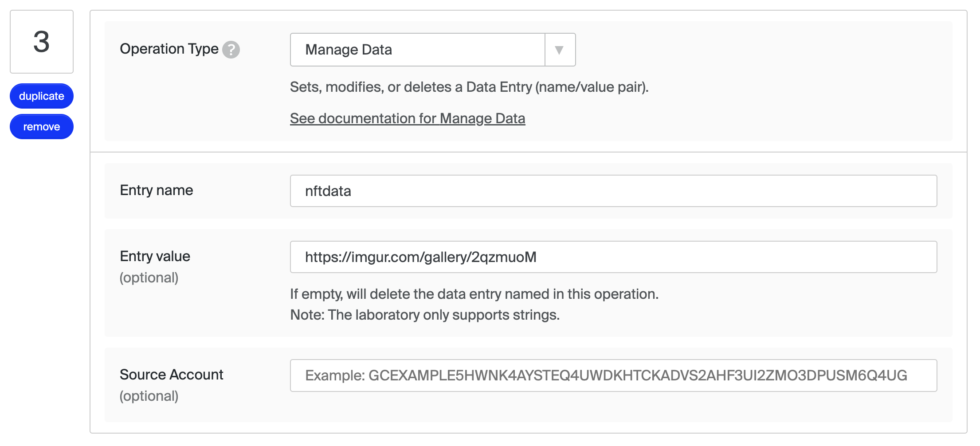Click the 'Entry name' label
Screen dimensions: 980x446
click(x=157, y=190)
